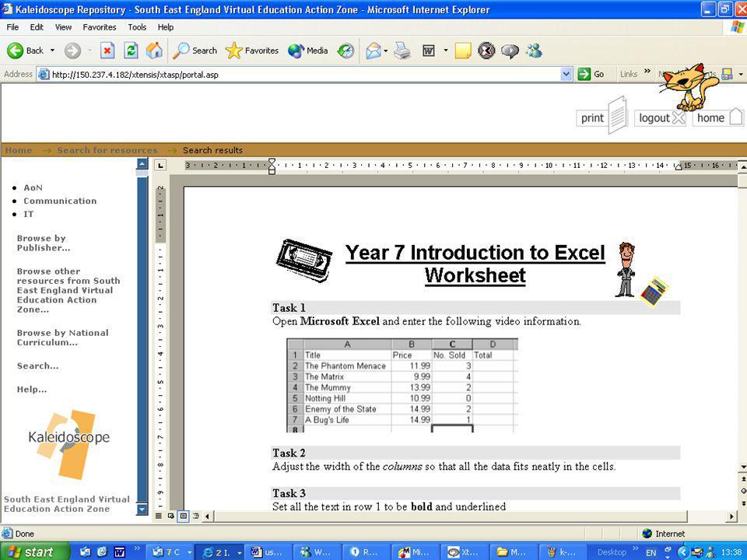
Task: Open File menu
Action: (13, 27)
